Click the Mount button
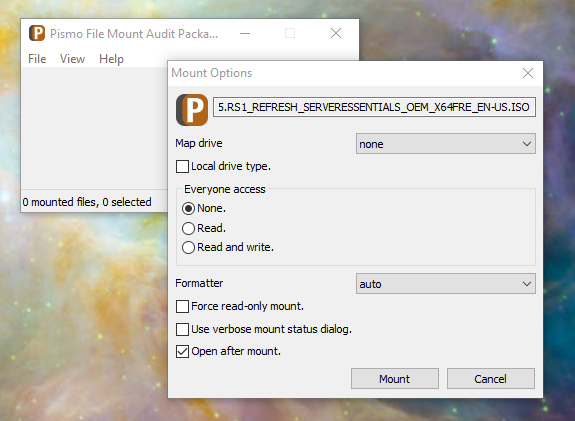This screenshot has height=421, width=575. tap(395, 378)
